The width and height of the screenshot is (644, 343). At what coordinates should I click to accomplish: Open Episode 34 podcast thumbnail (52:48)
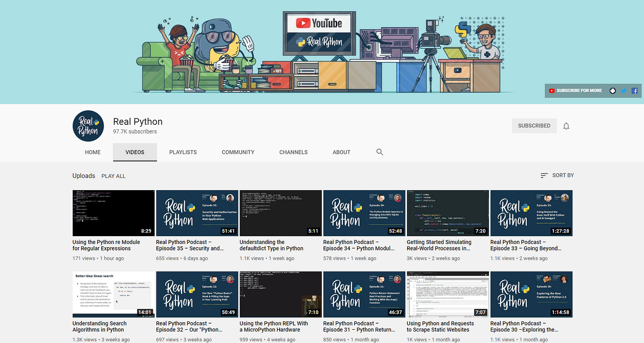coord(364,213)
